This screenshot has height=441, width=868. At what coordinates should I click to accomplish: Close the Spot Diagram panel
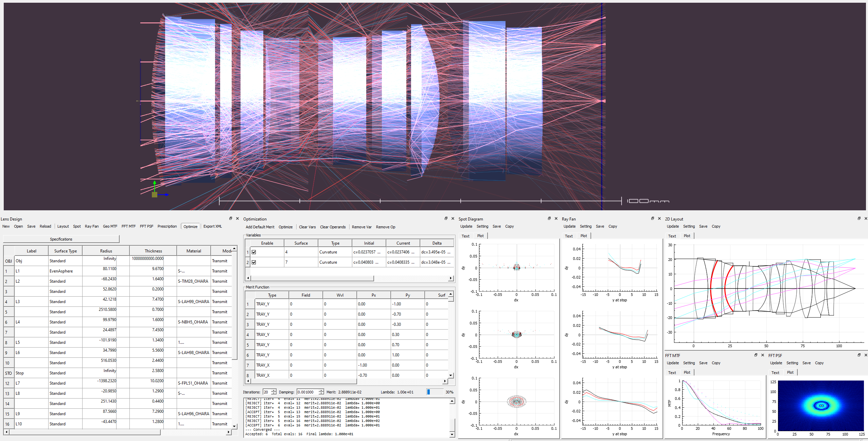coord(556,218)
